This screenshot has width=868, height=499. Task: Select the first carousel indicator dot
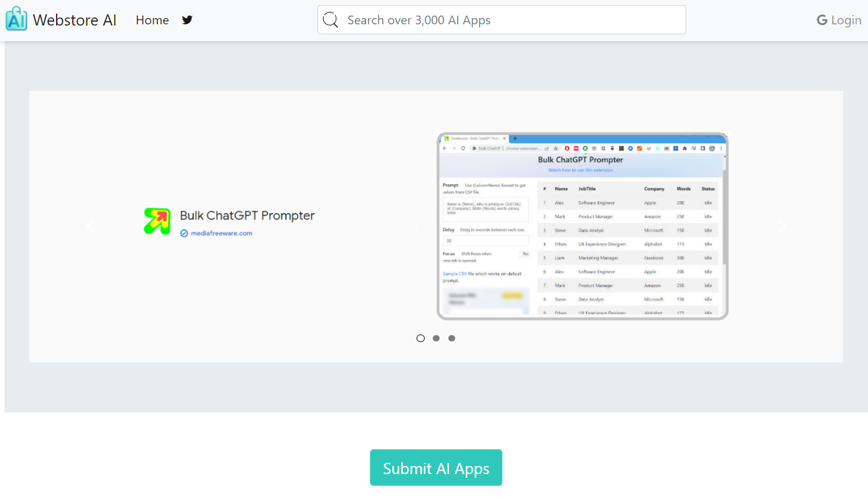(x=420, y=338)
